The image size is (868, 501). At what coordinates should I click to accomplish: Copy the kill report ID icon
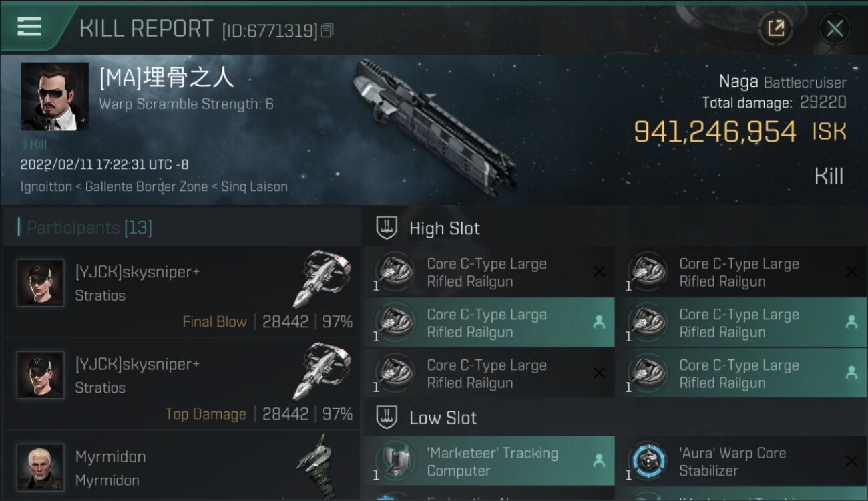pyautogui.click(x=327, y=31)
